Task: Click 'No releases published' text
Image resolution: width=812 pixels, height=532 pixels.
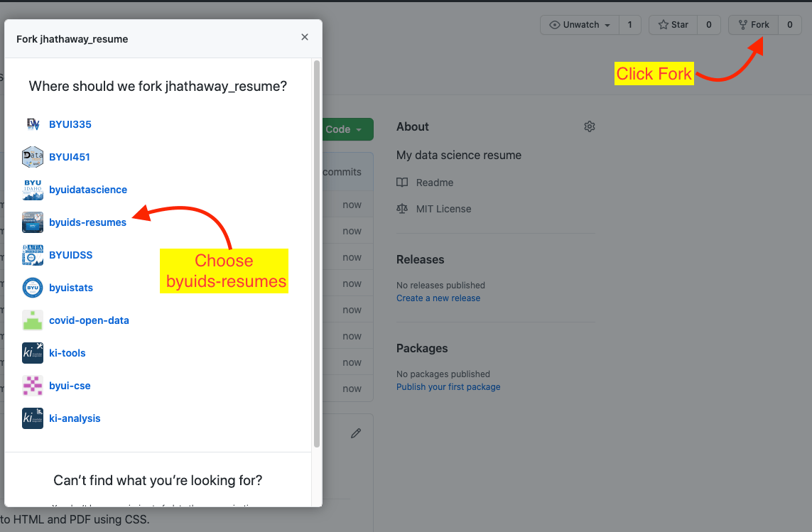Action: [440, 285]
